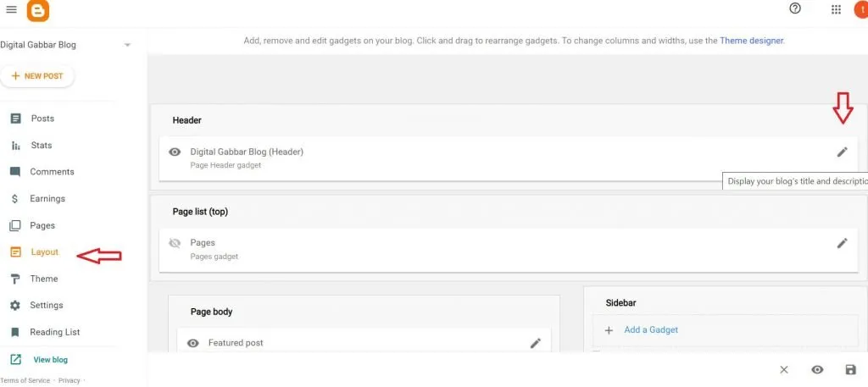Screen dimensions: 868x387
Task: Preview layout using bottom eye icon
Action: coord(817,370)
